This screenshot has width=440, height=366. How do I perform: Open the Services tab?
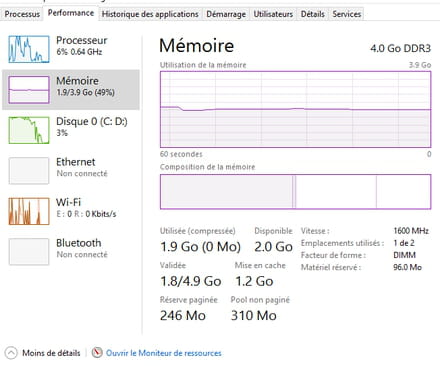coord(347,14)
